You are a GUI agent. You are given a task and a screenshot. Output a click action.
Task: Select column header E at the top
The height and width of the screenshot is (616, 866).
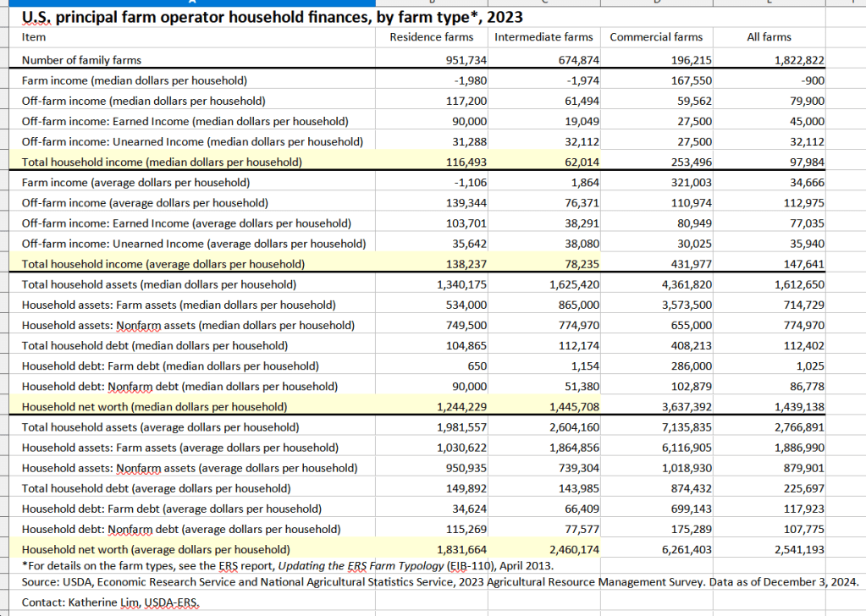(769, 4)
